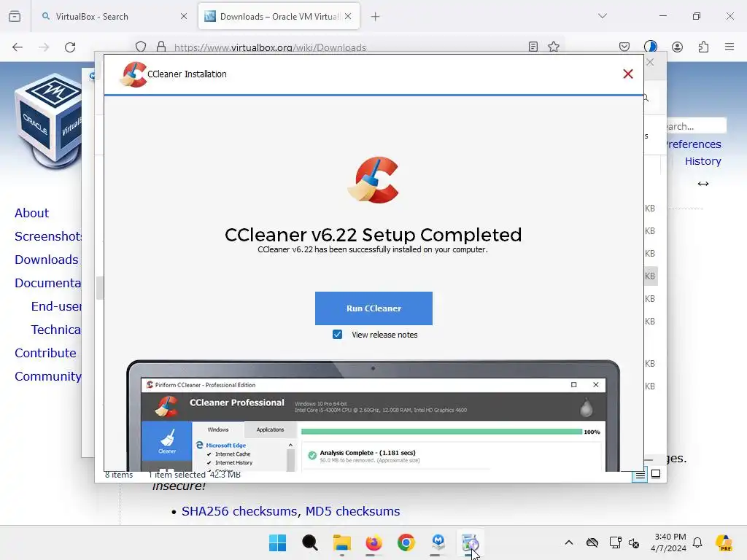Screen dimensions: 747x560
Task: Click the page width toggle arrow
Action: [x=703, y=184]
